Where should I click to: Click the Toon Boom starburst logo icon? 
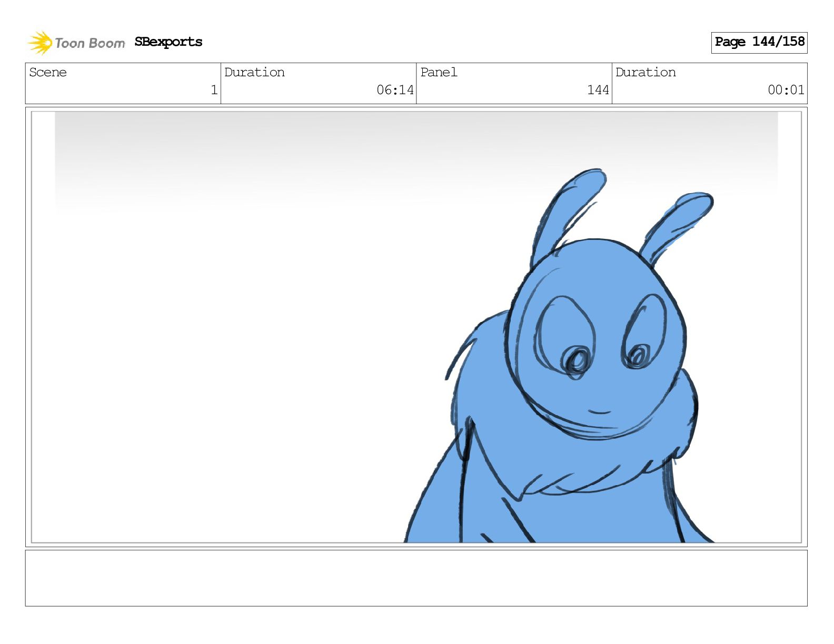[40, 43]
